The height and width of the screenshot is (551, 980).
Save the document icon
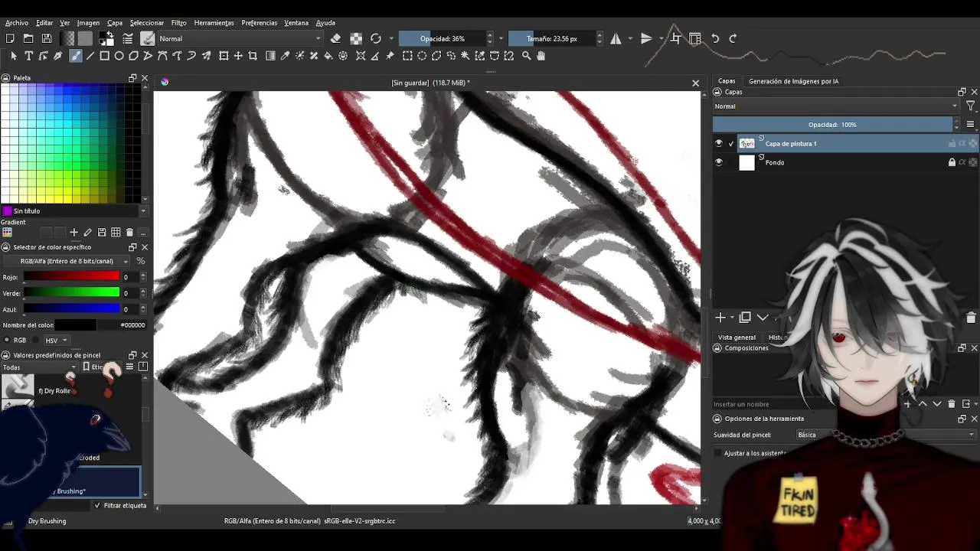pyautogui.click(x=47, y=38)
